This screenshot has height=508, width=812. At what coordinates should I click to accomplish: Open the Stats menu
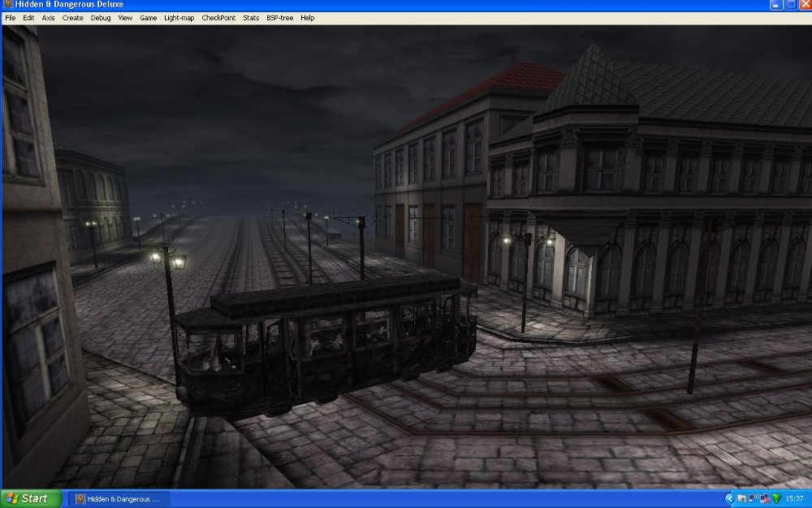[251, 18]
